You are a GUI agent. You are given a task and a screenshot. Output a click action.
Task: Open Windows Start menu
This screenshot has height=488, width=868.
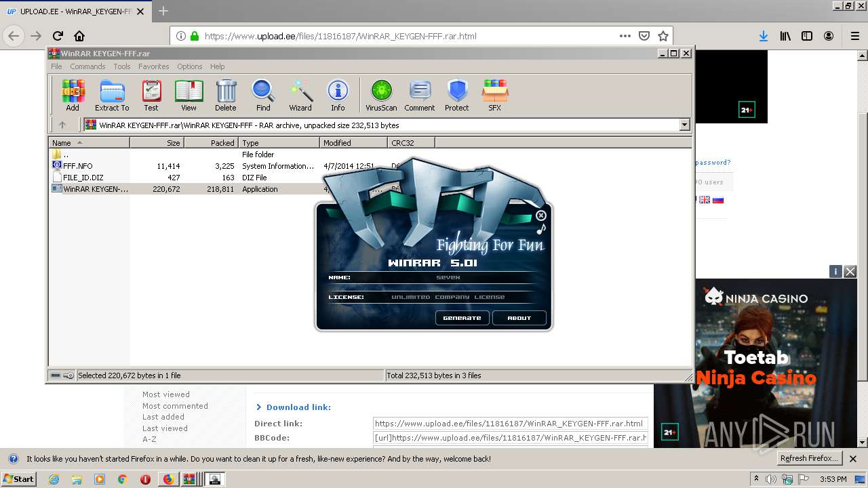19,479
